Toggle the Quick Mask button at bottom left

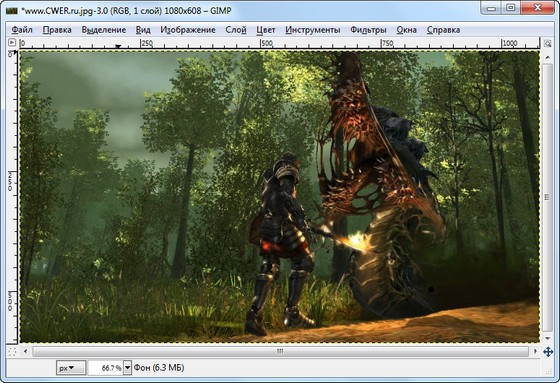pyautogui.click(x=12, y=352)
